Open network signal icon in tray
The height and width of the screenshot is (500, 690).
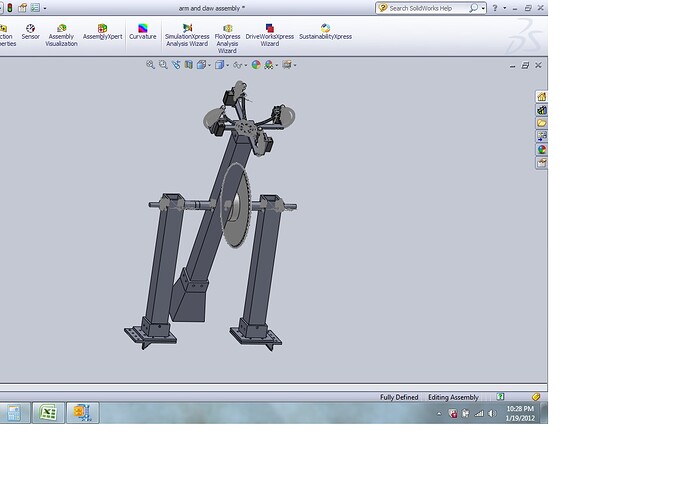479,413
